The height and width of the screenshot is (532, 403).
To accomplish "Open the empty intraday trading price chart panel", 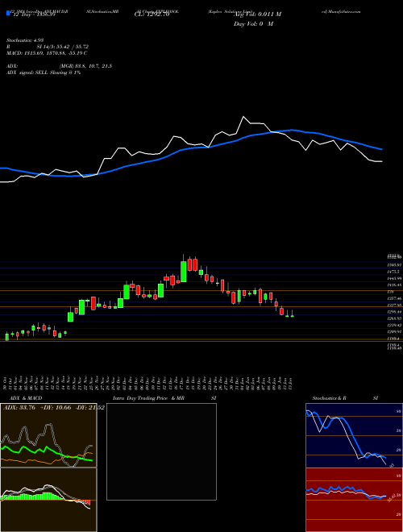I will (x=161, y=451).
